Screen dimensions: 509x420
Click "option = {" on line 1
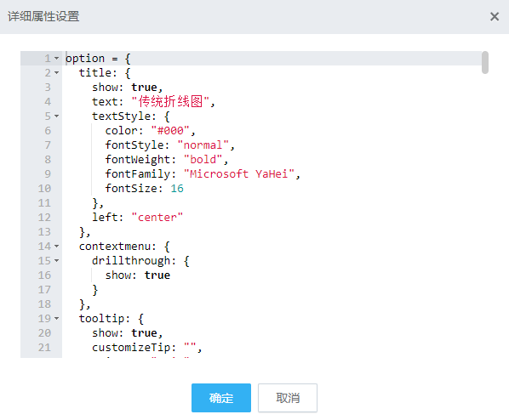[x=98, y=59]
